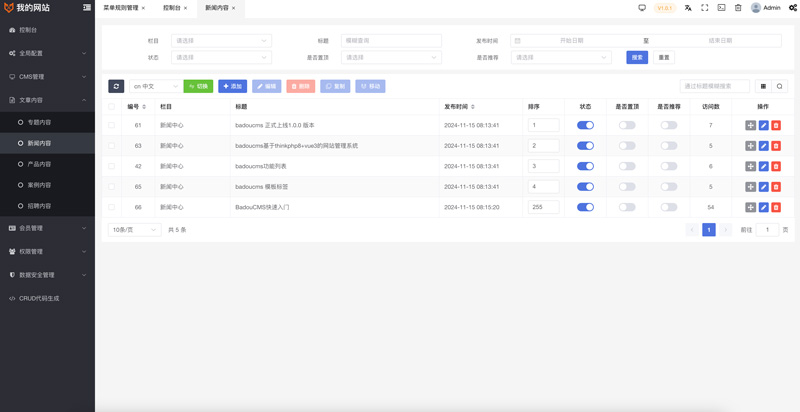800x412 pixels.
Task: Edit row 42 with pencil icon
Action: tap(763, 166)
